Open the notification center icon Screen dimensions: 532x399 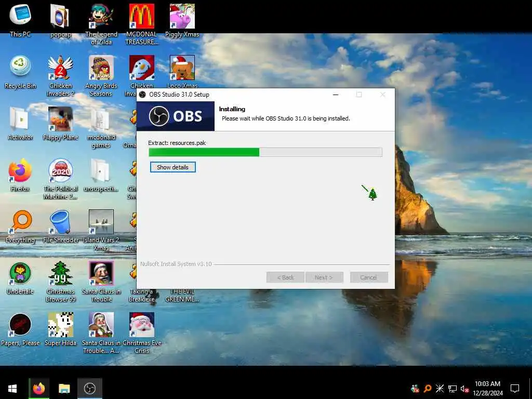515,389
